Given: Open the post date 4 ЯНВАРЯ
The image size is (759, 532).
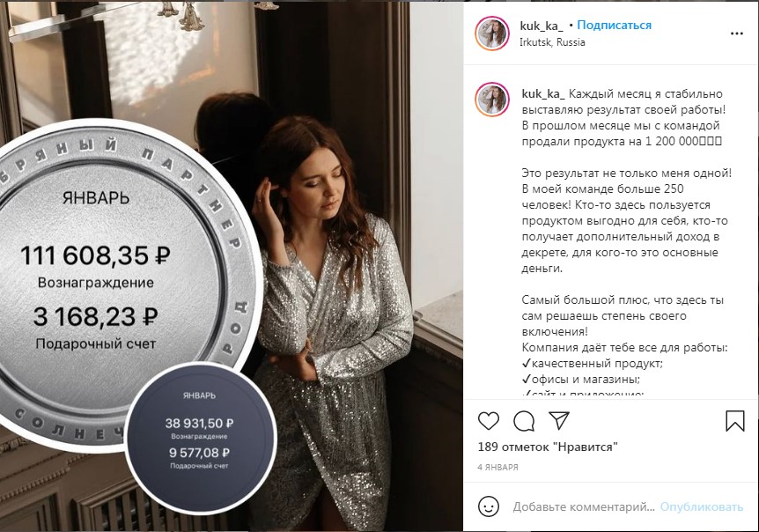Looking at the screenshot, I should point(497,467).
